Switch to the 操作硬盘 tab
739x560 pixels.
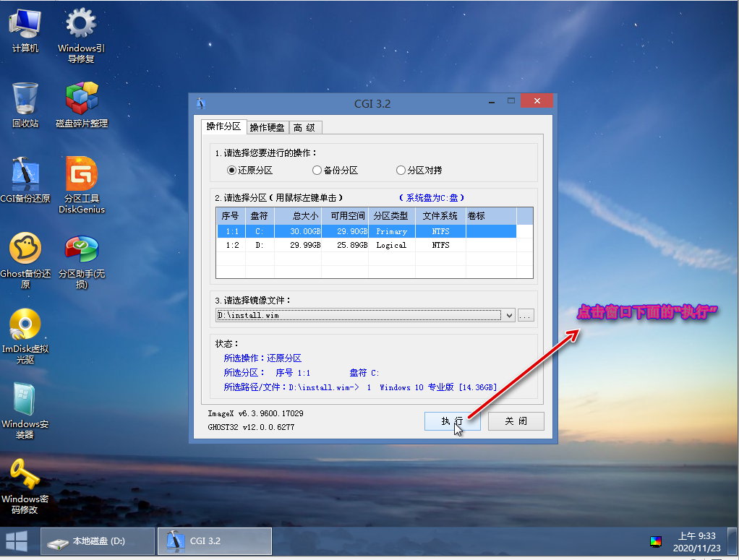pyautogui.click(x=267, y=128)
